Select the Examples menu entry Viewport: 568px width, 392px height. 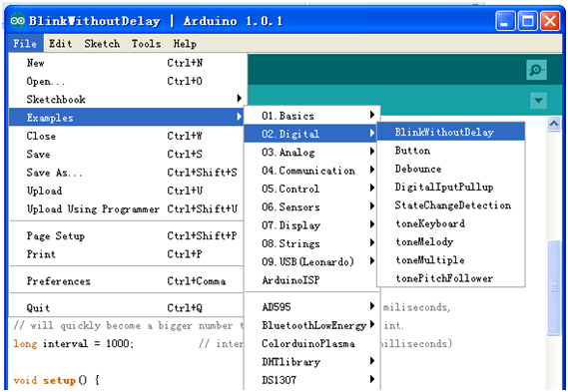126,118
